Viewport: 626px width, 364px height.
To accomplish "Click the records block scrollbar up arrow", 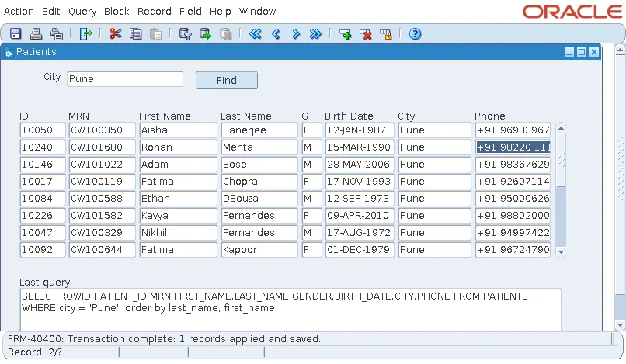I will 561,129.
